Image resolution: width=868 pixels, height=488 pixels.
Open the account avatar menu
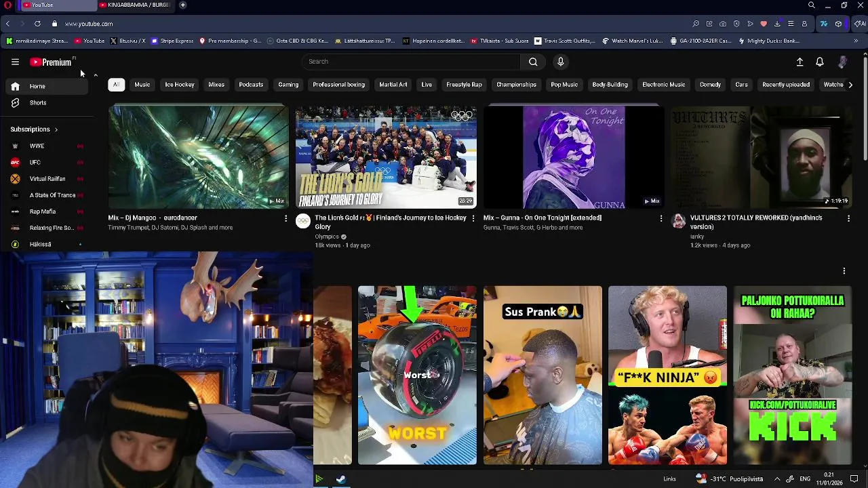pyautogui.click(x=842, y=62)
